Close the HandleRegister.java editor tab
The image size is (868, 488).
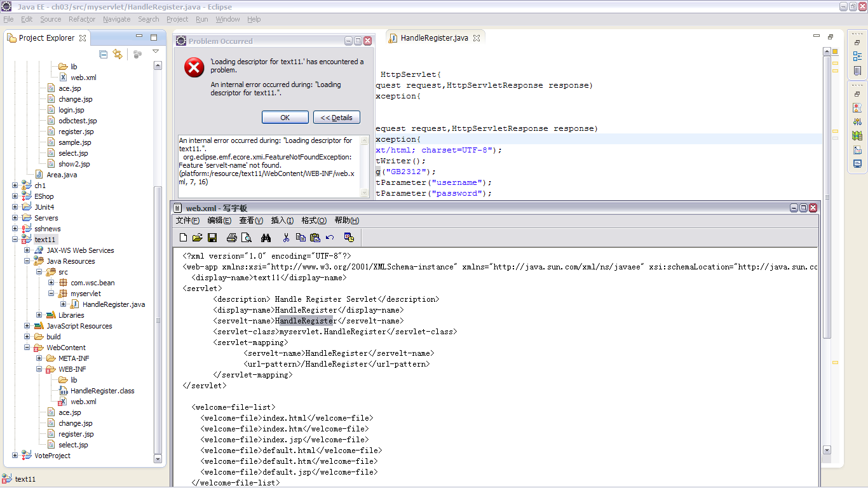coord(477,38)
